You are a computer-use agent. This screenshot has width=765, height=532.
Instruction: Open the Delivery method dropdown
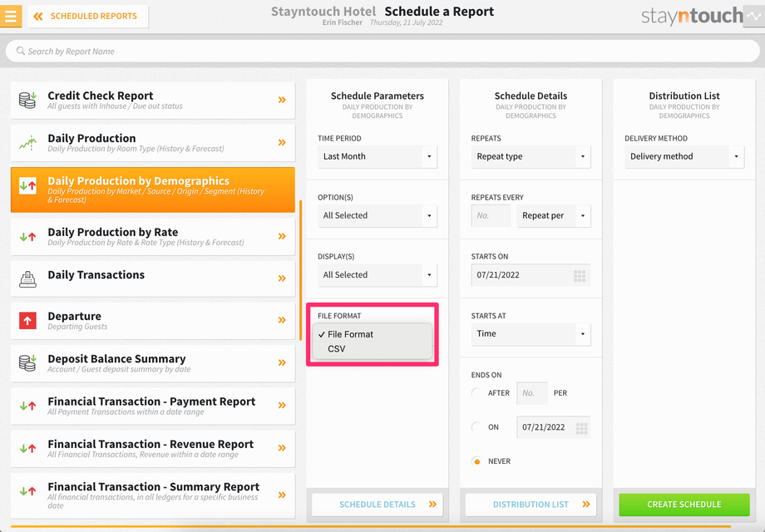[684, 156]
